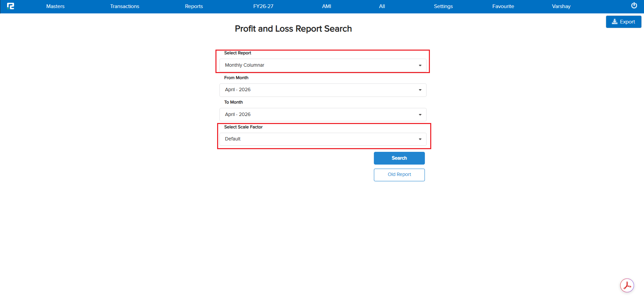The image size is (644, 304).
Task: Click the app logo icon in the top-left corner
Action: point(10,6)
